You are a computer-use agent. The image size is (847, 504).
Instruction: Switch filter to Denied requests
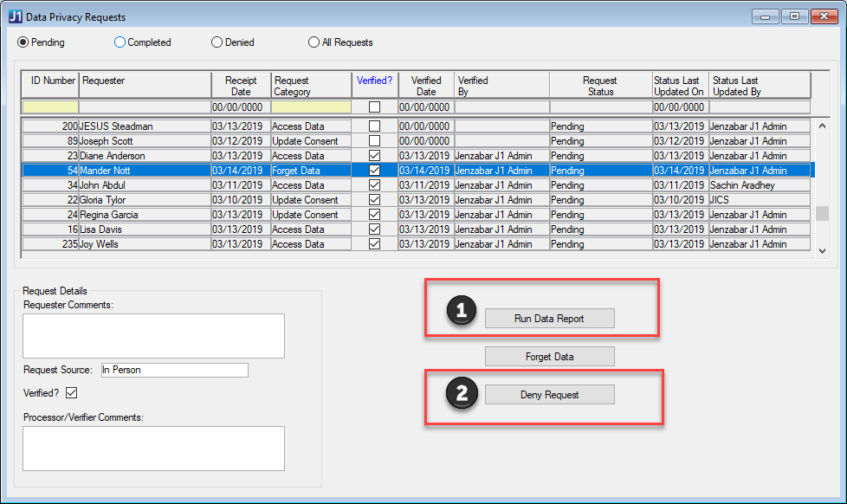pos(217,42)
